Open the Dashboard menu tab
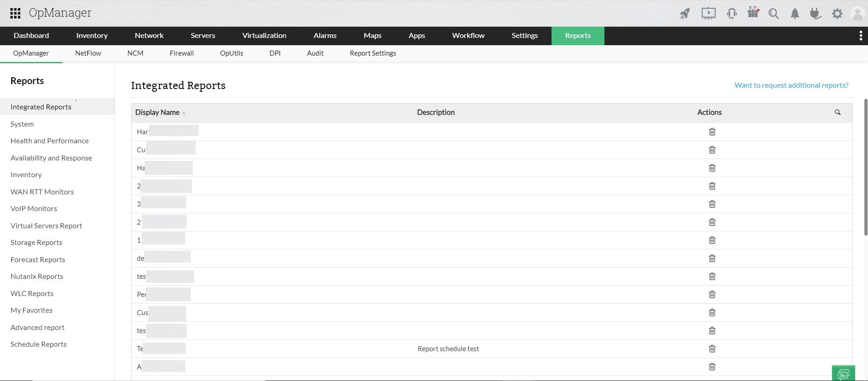 coord(31,36)
